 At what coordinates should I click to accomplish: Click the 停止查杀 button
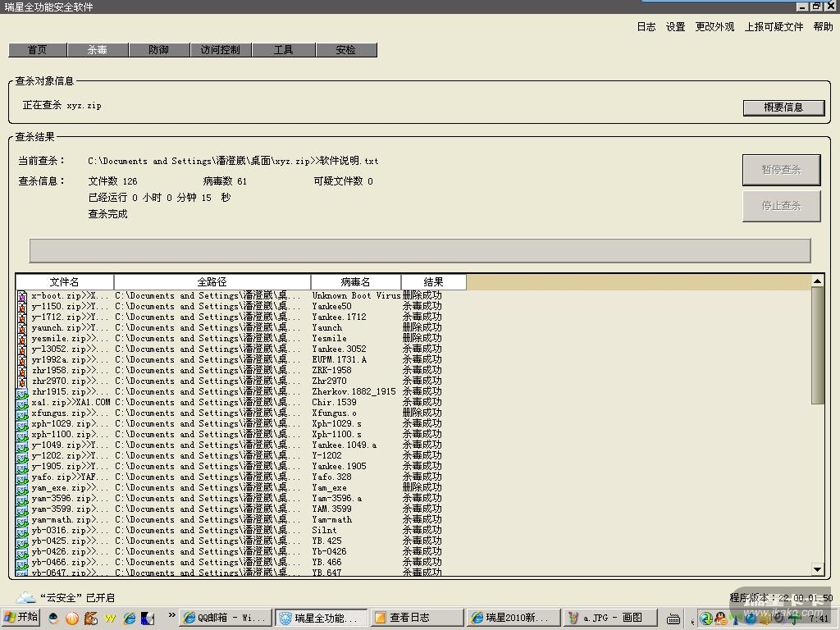pyautogui.click(x=781, y=206)
